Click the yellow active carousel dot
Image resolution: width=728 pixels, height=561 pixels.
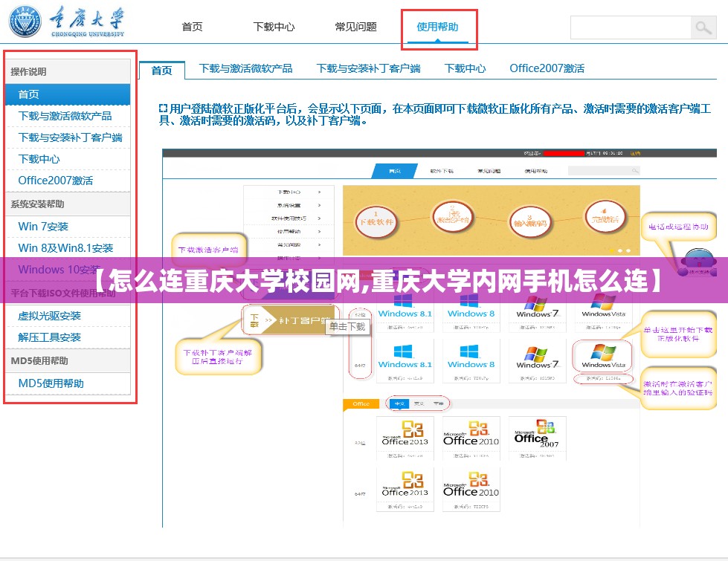click(611, 250)
